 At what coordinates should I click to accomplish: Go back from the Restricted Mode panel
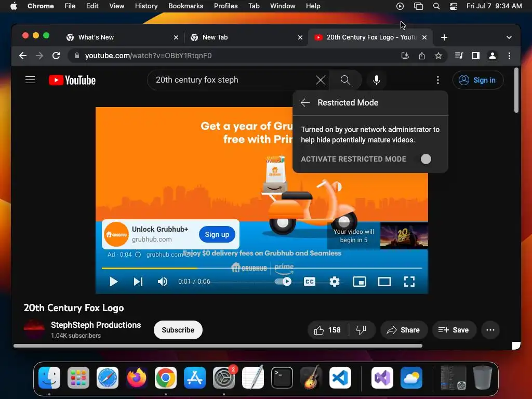click(305, 102)
